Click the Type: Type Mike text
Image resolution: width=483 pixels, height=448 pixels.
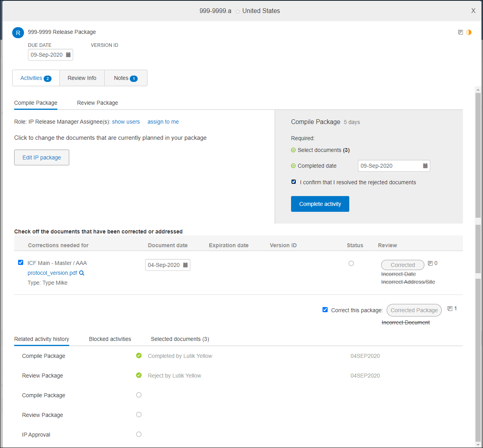(48, 283)
